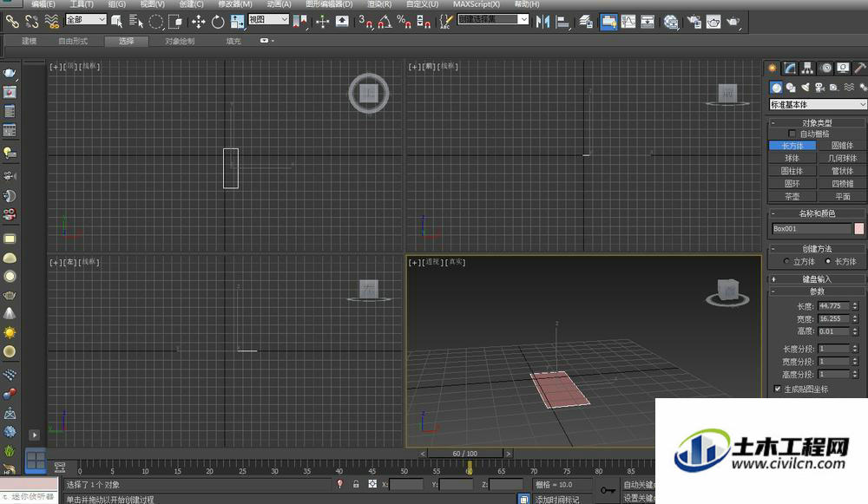
Task: Toggle the Window/Crossing selection mode
Action: (175, 22)
